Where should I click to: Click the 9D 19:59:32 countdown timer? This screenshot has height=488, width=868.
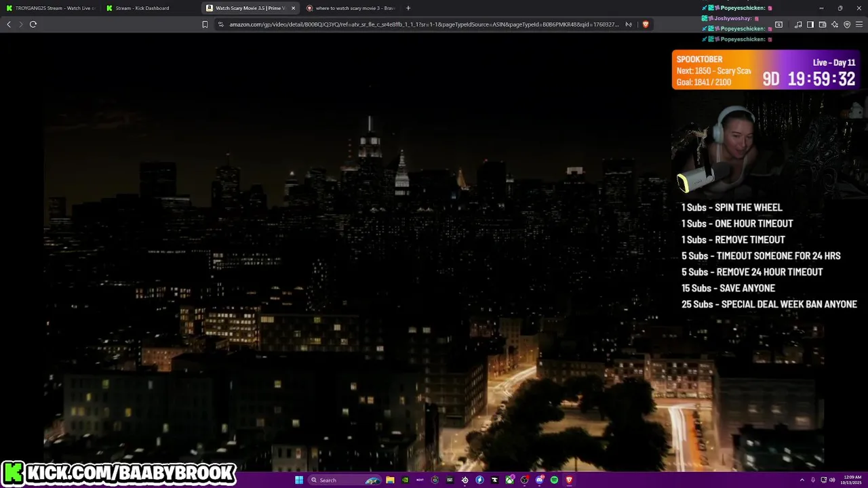(809, 79)
